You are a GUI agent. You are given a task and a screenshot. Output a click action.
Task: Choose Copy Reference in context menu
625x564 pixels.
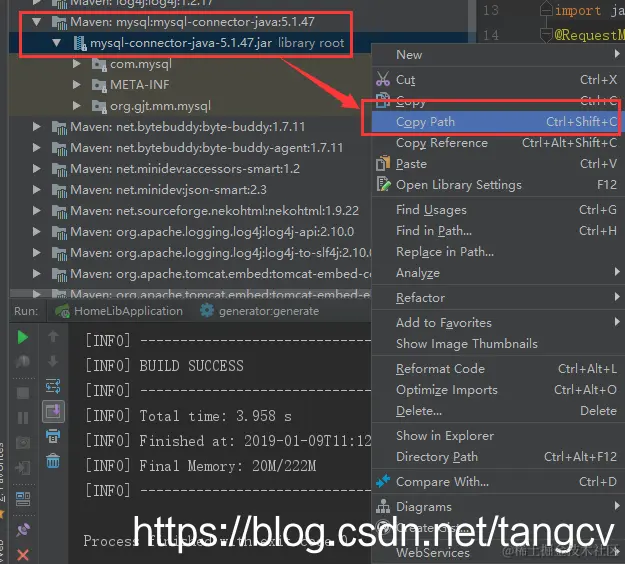click(498, 143)
